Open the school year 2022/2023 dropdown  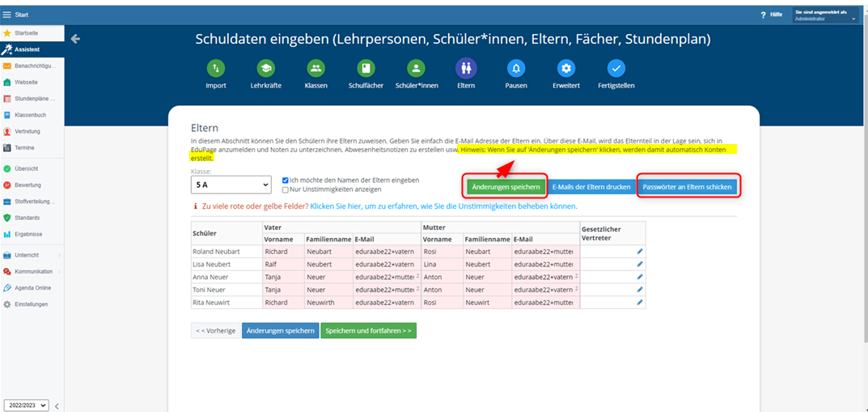click(x=26, y=405)
